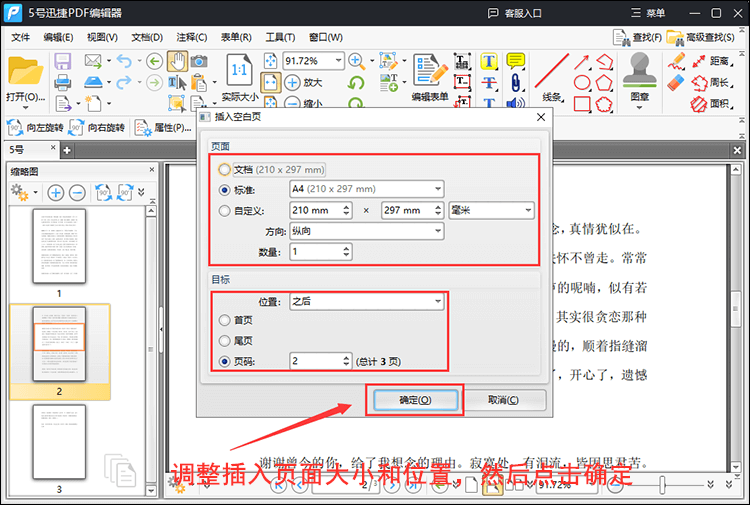Open the 编辑表单 form editor

pos(430,77)
